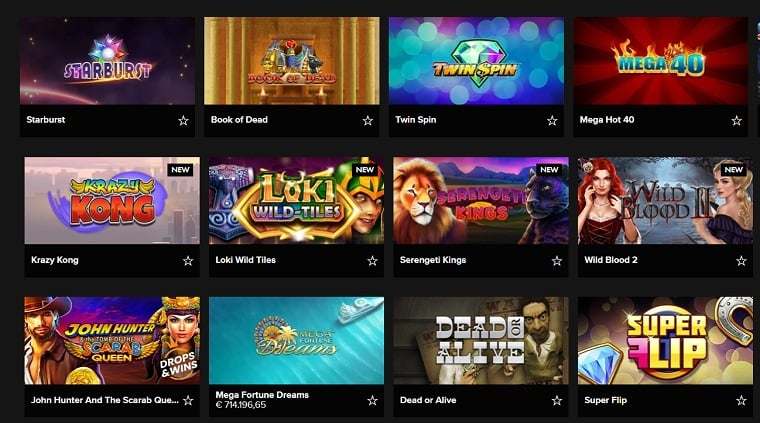Favorite the Starburst game with its star
This screenshot has width=760, height=423.
coord(183,120)
